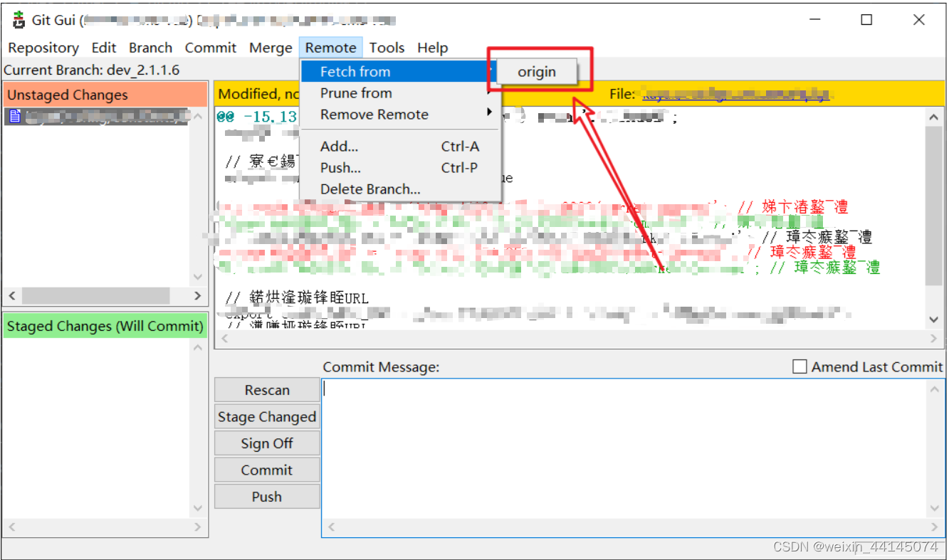
Task: Expand the Remove Remote submenu
Action: [x=374, y=115]
